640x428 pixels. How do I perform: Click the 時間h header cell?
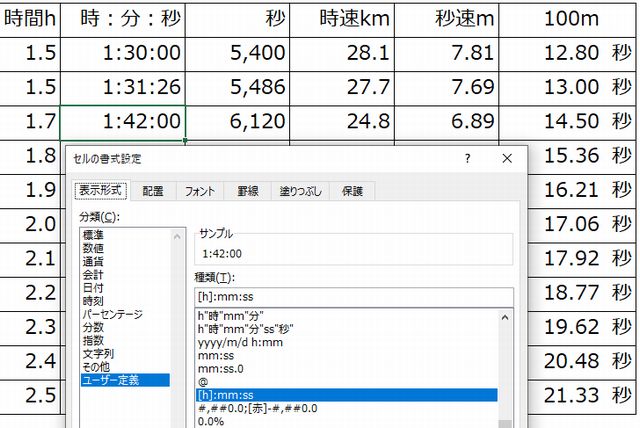coord(30,20)
